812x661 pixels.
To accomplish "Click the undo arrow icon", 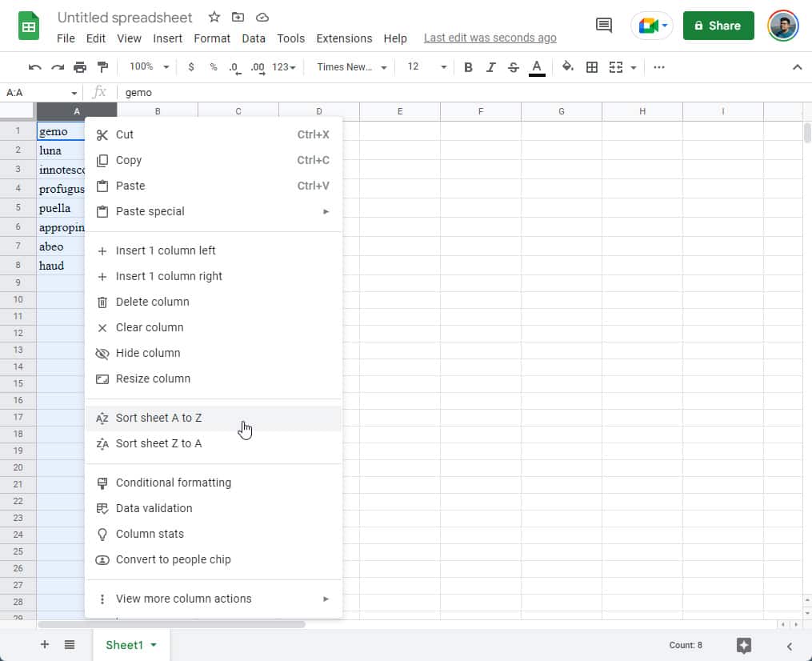I will 34,67.
